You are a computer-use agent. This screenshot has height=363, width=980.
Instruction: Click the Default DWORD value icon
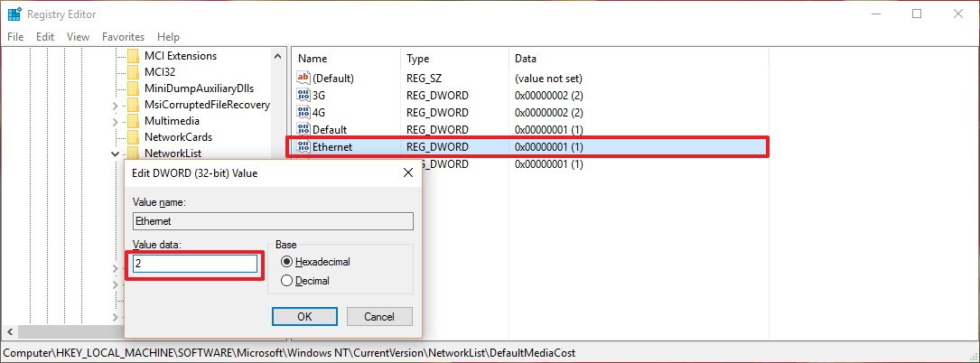[x=303, y=129]
